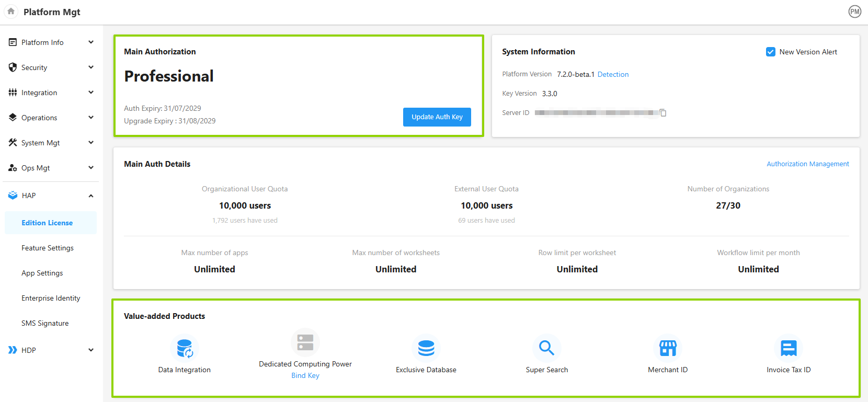Select the Invoice Tax ID icon

(x=789, y=348)
